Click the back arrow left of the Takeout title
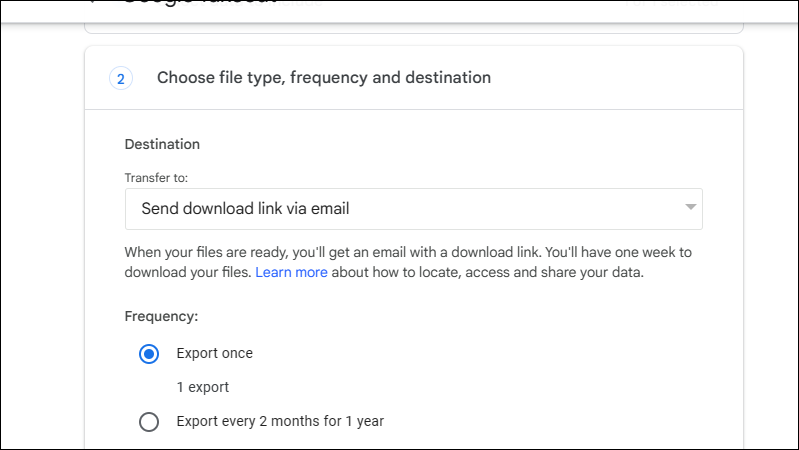The width and height of the screenshot is (799, 450). pyautogui.click(x=95, y=4)
